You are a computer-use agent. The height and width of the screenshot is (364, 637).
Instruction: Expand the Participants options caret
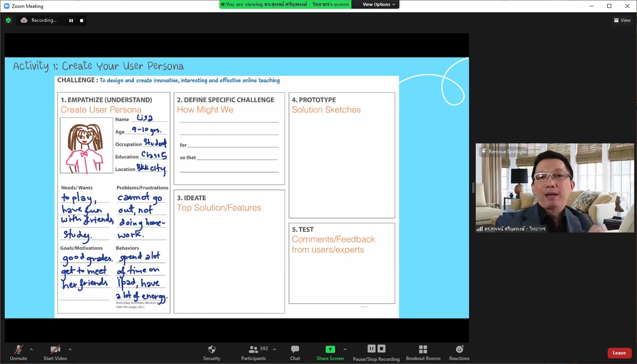coord(275,349)
